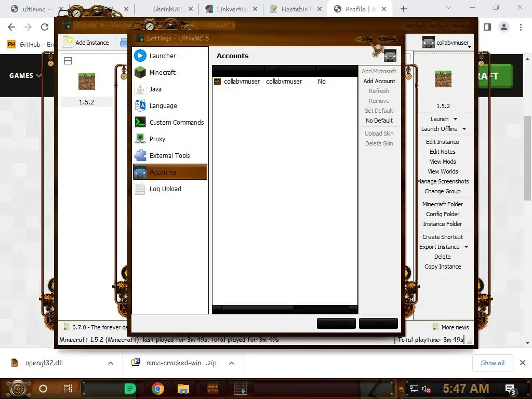This screenshot has width=532, height=399.
Task: Click the More news button
Action: click(x=451, y=327)
